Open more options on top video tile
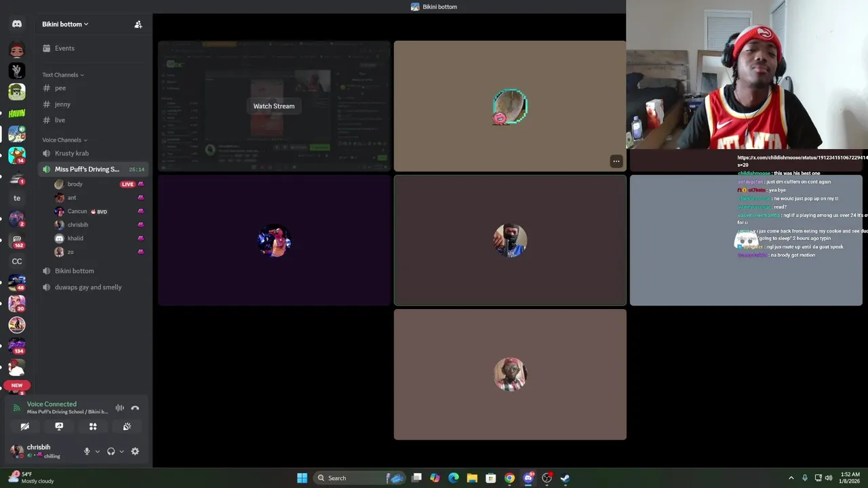 coord(616,161)
